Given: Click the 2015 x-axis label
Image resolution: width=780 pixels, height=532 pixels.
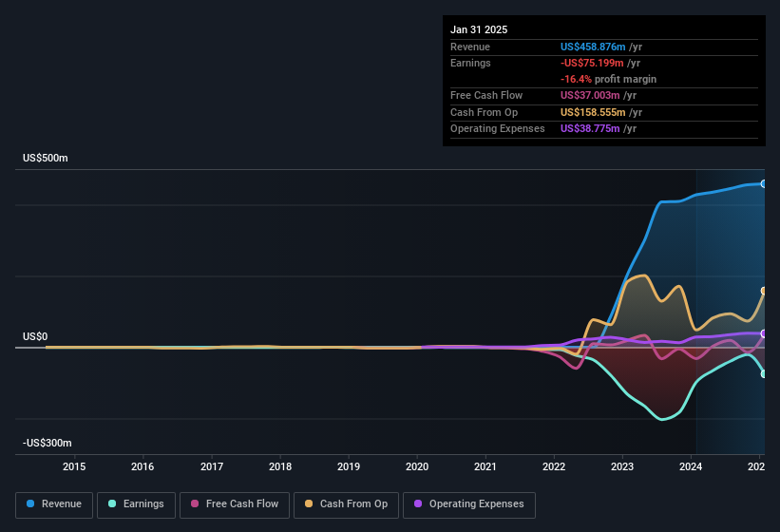Looking at the screenshot, I should (74, 466).
